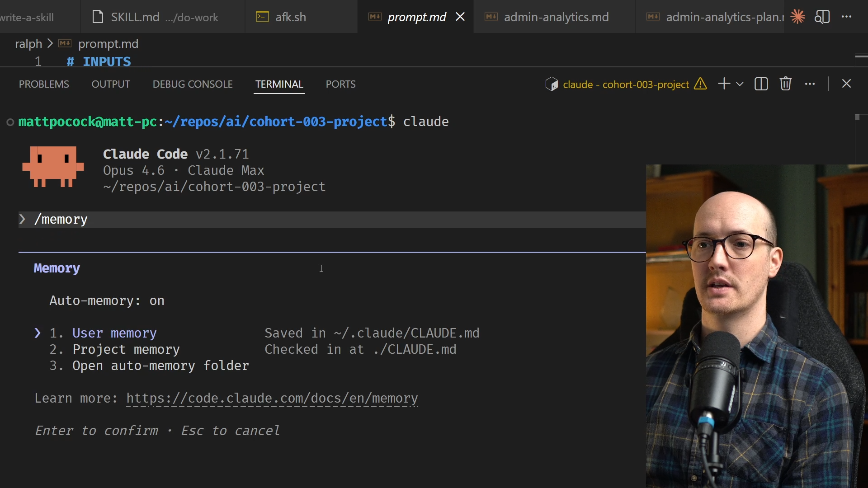Close the terminal panel
The image size is (868, 488).
click(847, 84)
